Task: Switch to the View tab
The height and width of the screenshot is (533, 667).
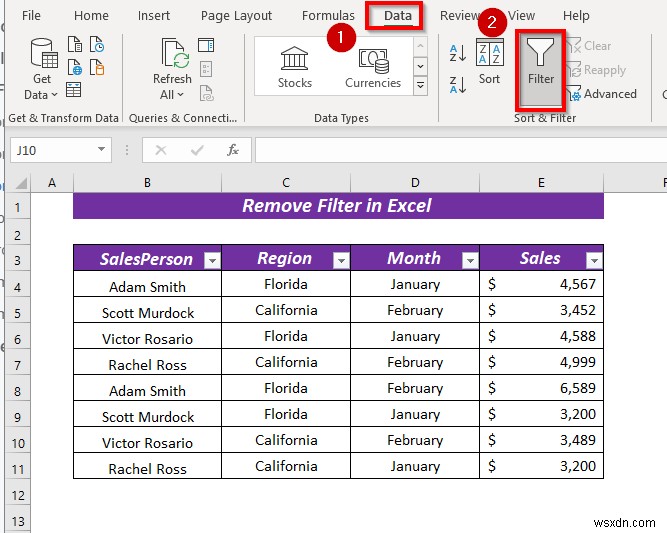Action: click(x=522, y=16)
